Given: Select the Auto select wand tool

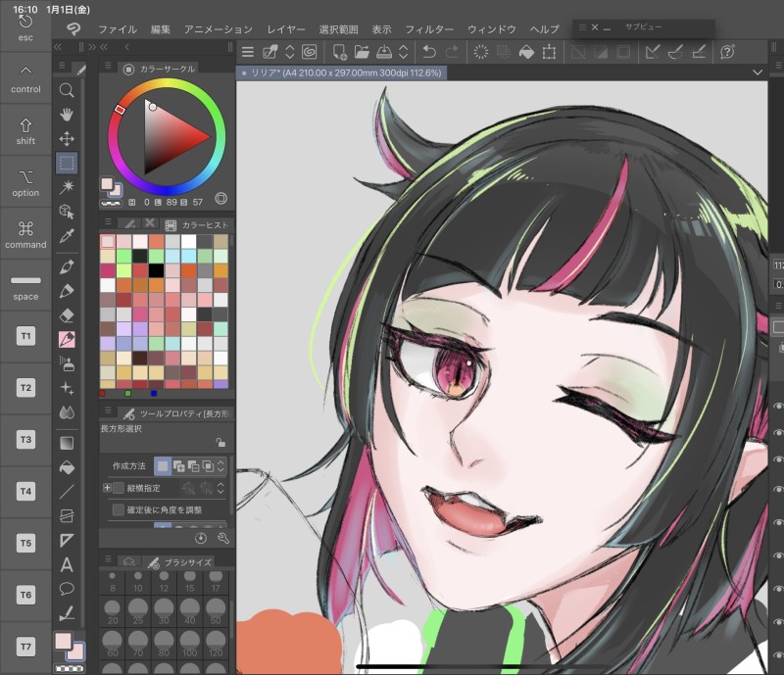Looking at the screenshot, I should [67, 187].
